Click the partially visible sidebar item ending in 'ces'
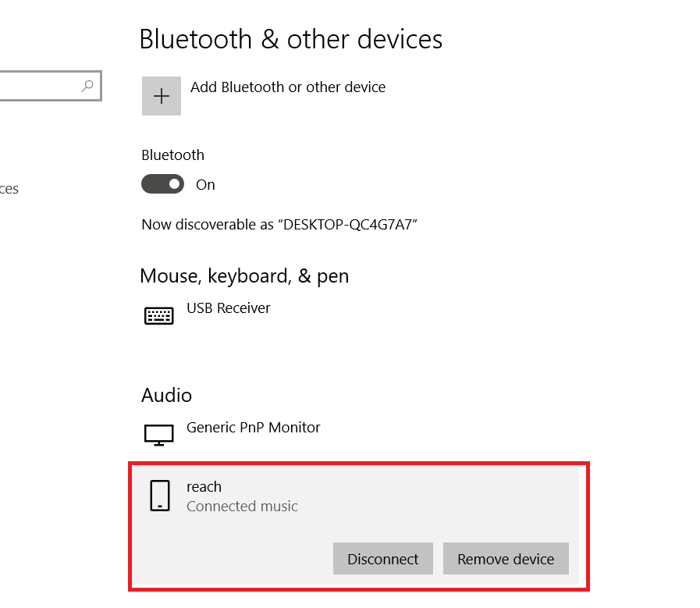The image size is (700, 608). [x=9, y=189]
